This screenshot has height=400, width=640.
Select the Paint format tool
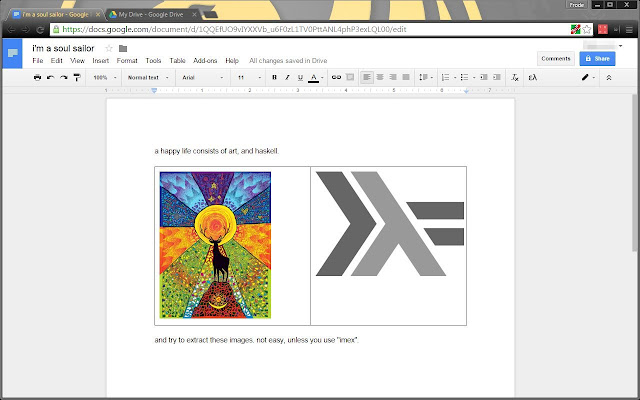click(77, 77)
